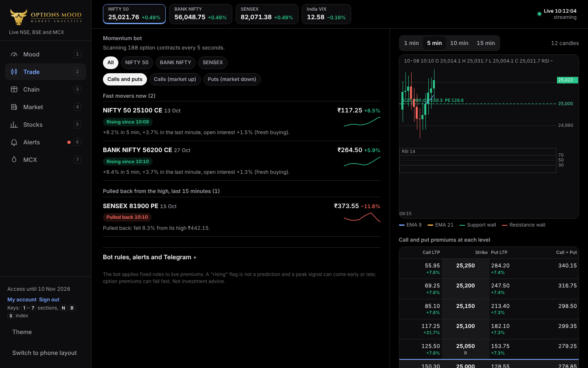
Task: Open the Mood gauge icon in sidebar
Action: click(x=14, y=54)
